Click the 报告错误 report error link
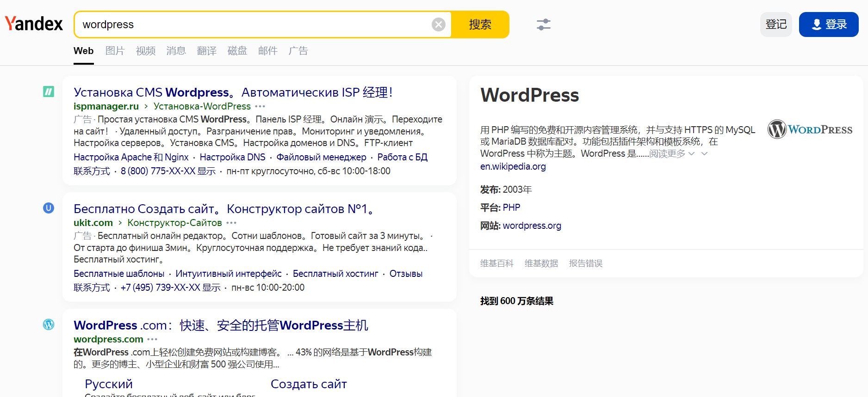Image resolution: width=868 pixels, height=397 pixels. 586,263
